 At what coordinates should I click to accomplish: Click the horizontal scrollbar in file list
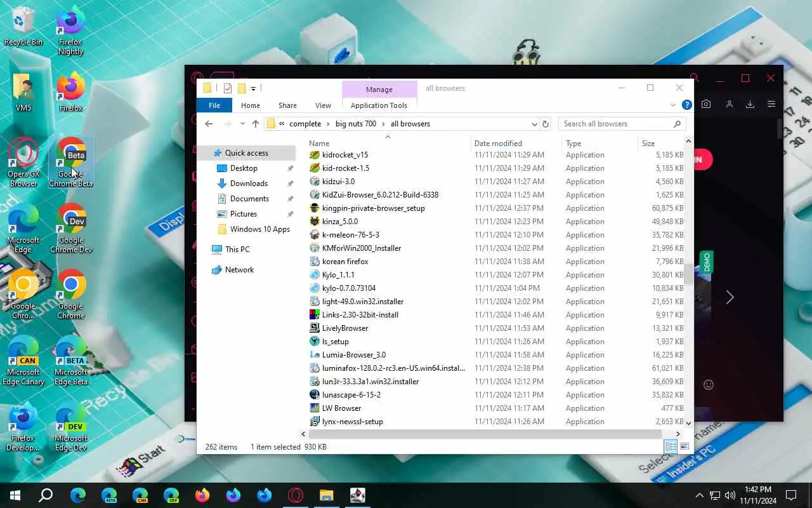(485, 434)
